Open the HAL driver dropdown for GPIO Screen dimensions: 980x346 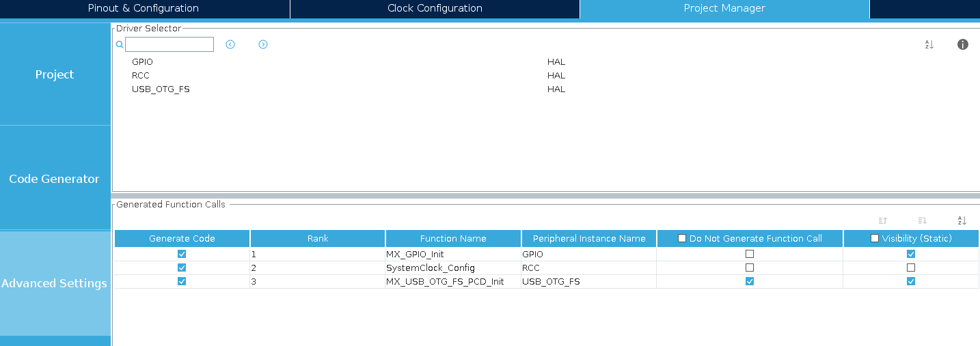pyautogui.click(x=556, y=62)
